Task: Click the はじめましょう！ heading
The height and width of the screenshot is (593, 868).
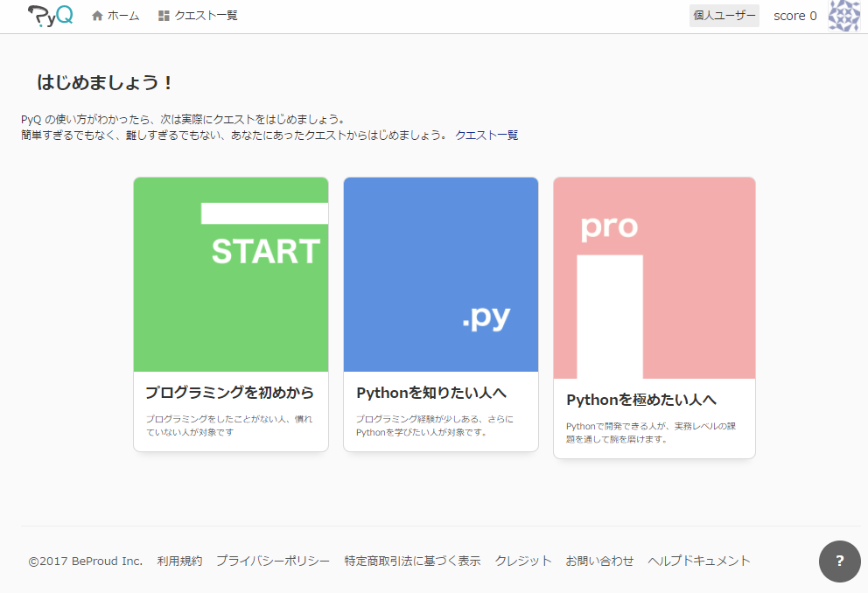Action: click(x=105, y=82)
